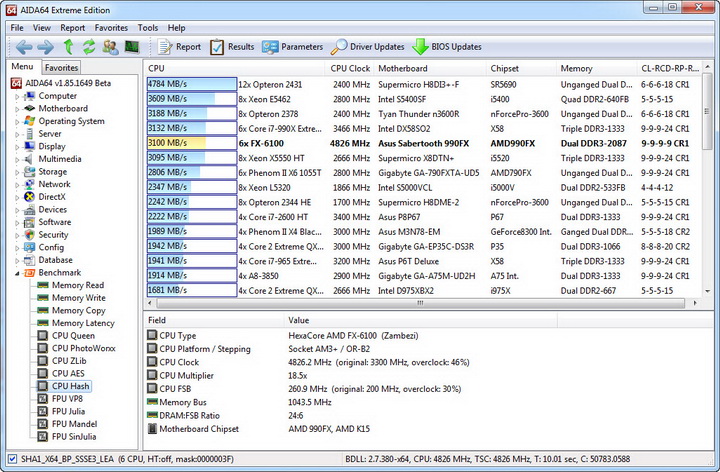Image resolution: width=720 pixels, height=472 pixels.
Task: Click the green Up arrow icon
Action: point(68,47)
